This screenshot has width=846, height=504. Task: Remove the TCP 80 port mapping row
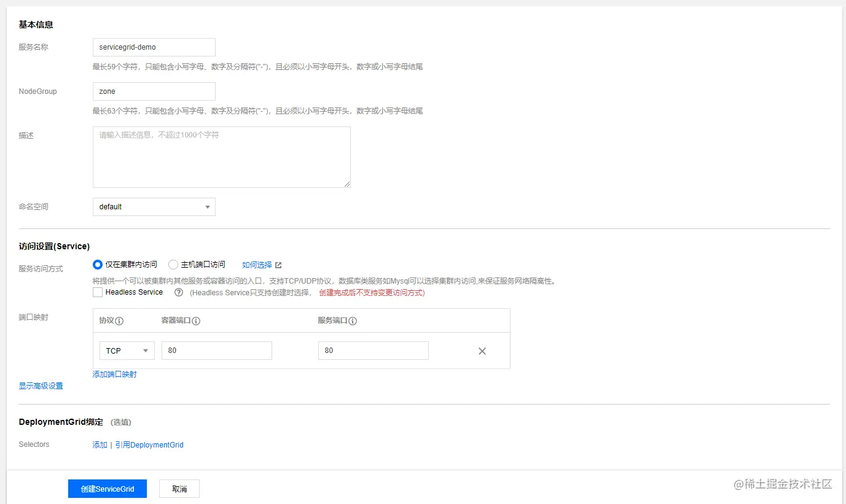click(x=482, y=351)
